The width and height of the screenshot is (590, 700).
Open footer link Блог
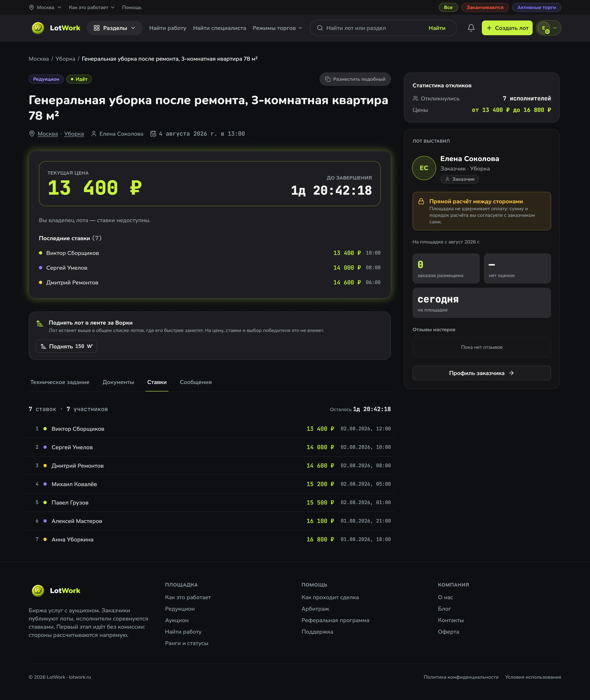[x=445, y=609]
